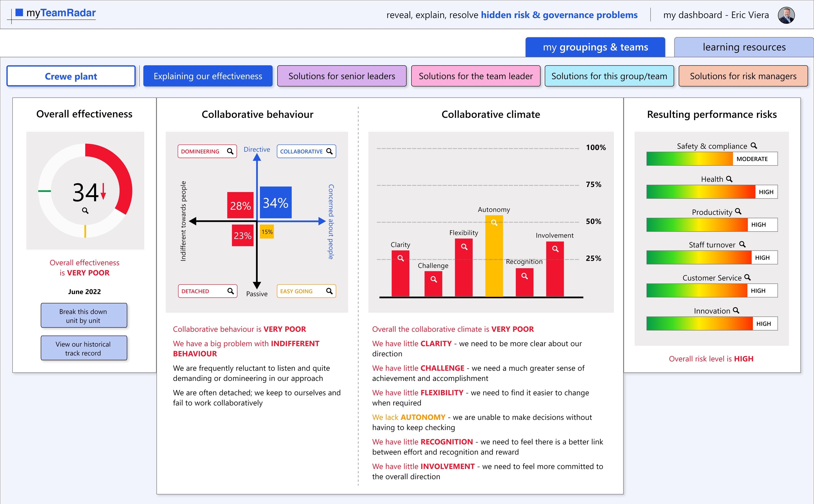Open COLLABORATIVE behaviour details box
Viewport: 814px width, 504px height.
[x=306, y=151]
